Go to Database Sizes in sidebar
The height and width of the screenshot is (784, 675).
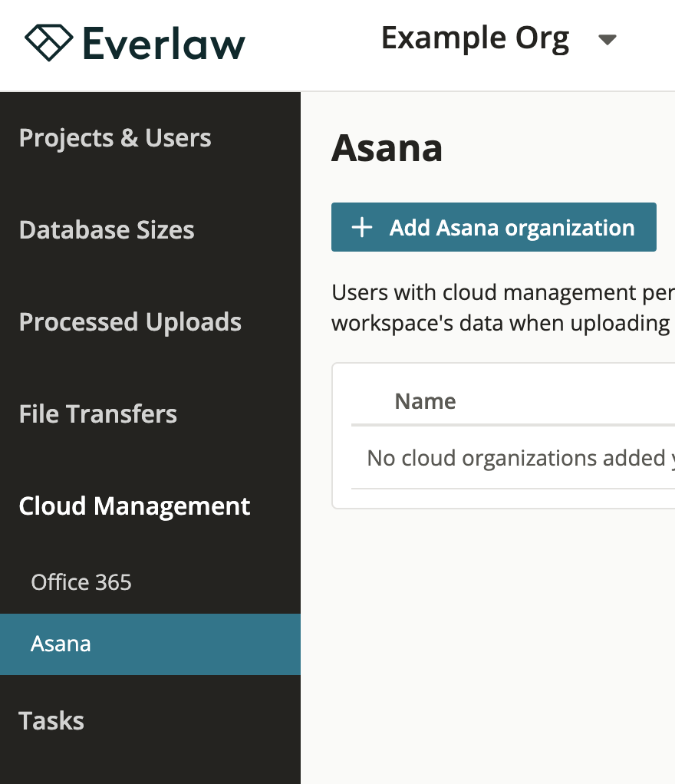107,230
